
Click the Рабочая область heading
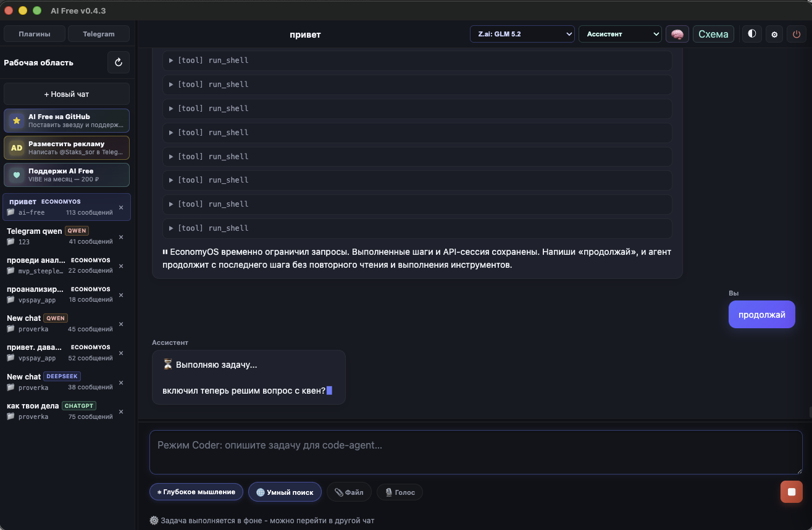38,62
